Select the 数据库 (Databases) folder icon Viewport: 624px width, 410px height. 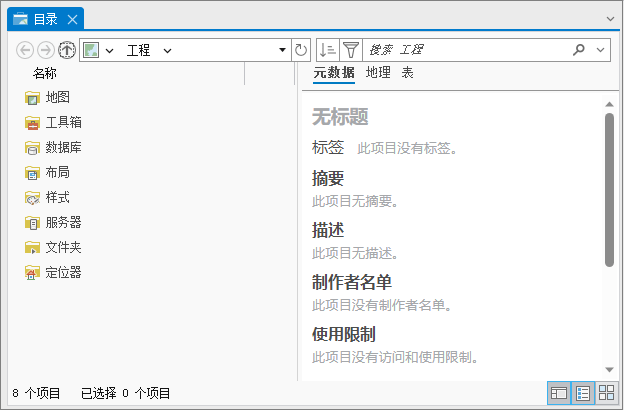[33, 148]
